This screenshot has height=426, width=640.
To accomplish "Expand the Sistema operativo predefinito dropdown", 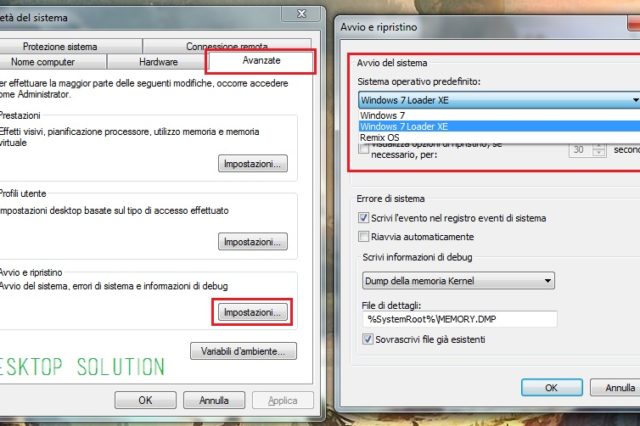I will [x=499, y=100].
